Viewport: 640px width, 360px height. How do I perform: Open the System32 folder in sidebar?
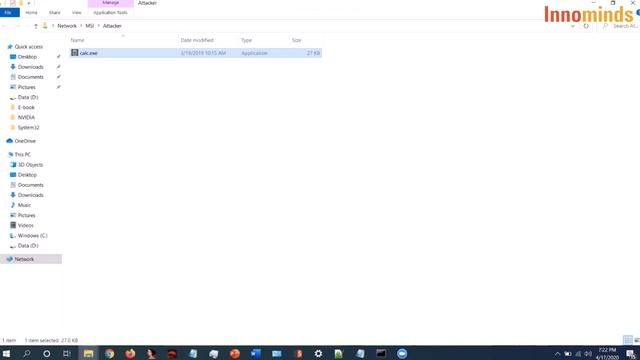click(28, 128)
